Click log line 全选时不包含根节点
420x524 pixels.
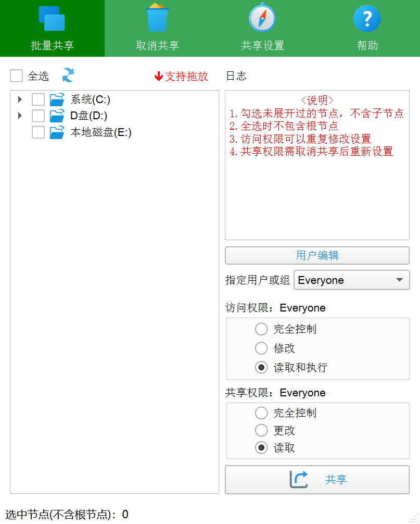(x=284, y=126)
